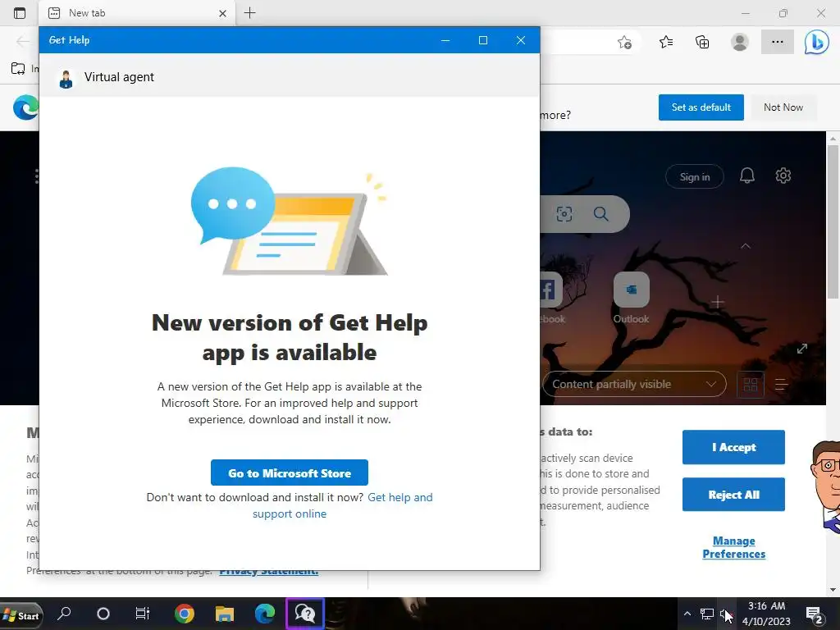Click the Windows Start button

pos(21,615)
